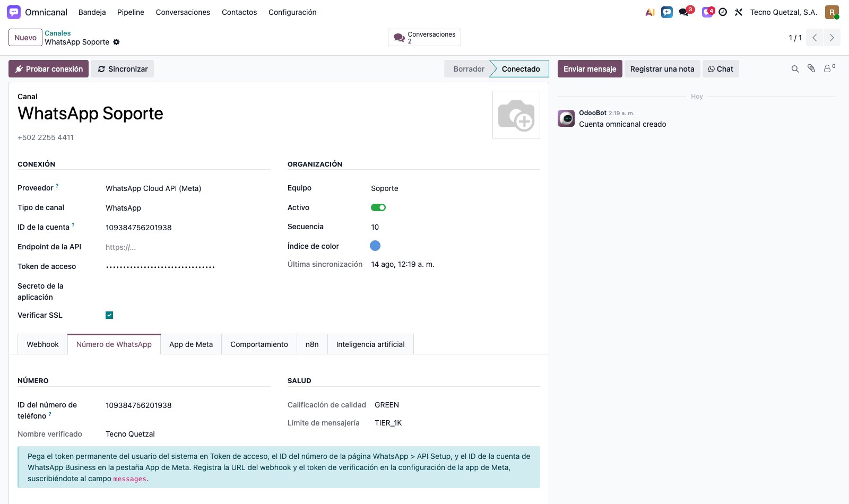Click the Token de acceso field
This screenshot has width=849, height=504.
coord(188,267)
